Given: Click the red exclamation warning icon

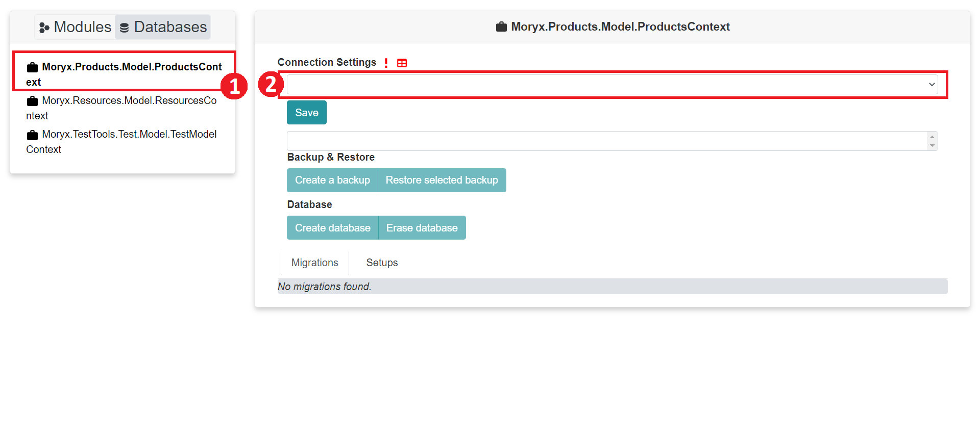Looking at the screenshot, I should click(386, 63).
